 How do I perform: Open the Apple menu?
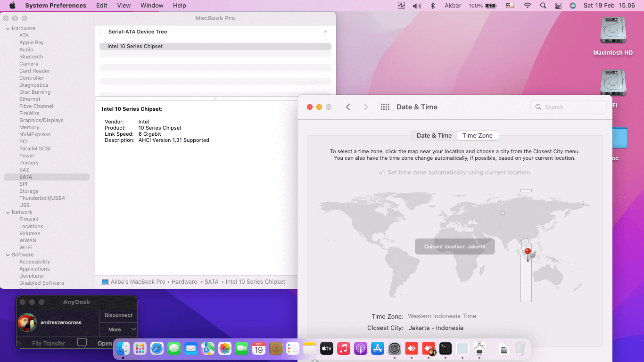coord(12,6)
